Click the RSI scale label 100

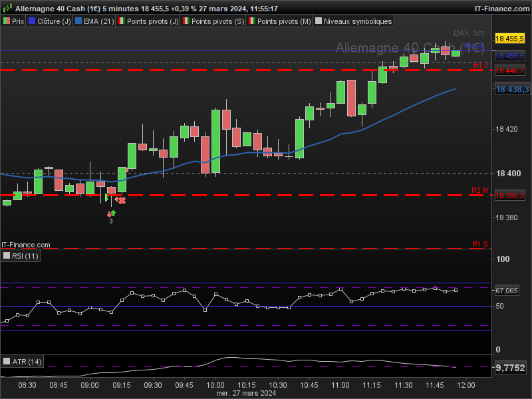click(x=503, y=259)
